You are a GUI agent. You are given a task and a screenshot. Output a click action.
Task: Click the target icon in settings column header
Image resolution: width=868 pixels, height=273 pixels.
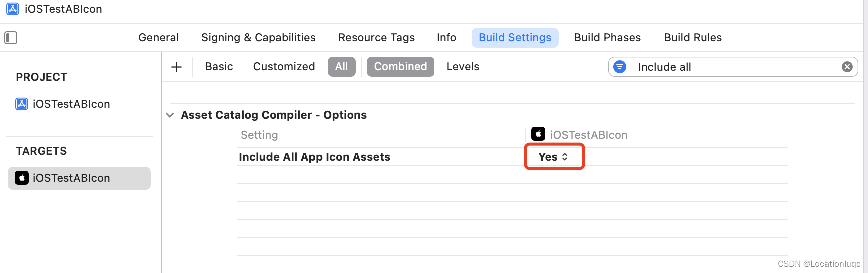click(x=538, y=134)
